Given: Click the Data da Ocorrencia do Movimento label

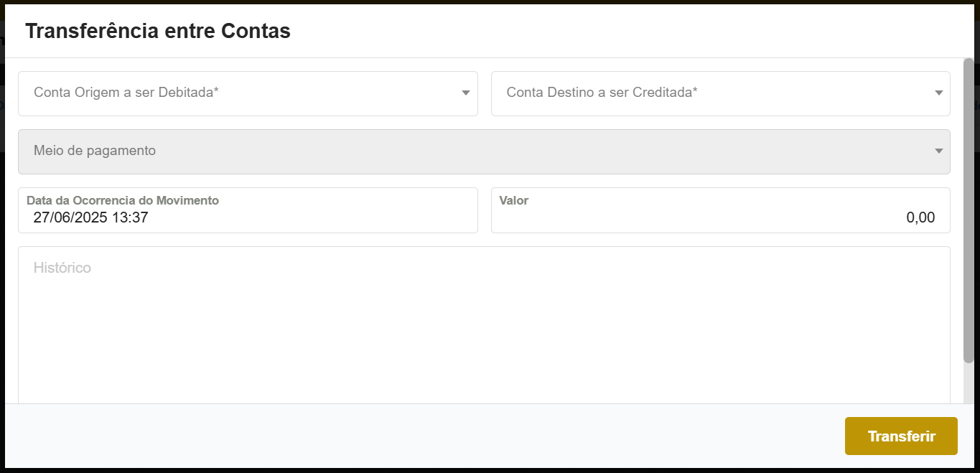Looking at the screenshot, I should click(x=122, y=201).
